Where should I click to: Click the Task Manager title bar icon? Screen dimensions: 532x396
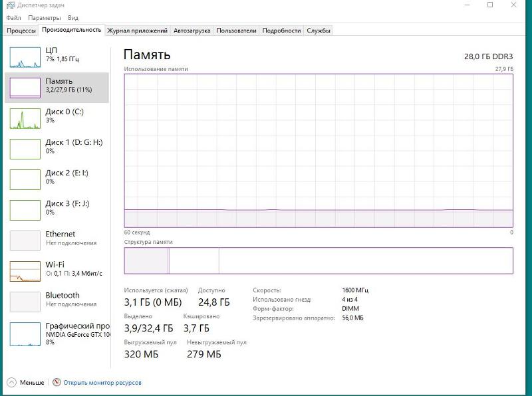[x=11, y=5]
